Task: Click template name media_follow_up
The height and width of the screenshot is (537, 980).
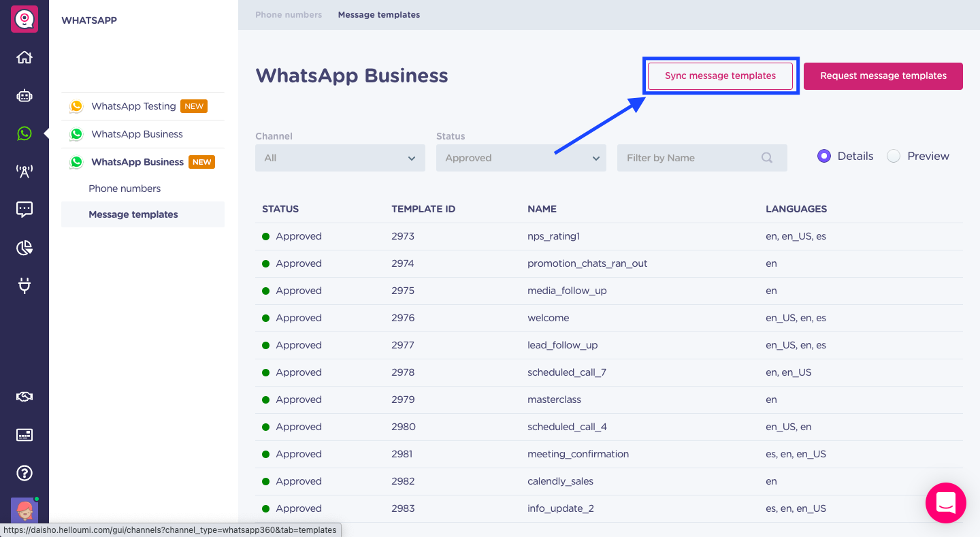Action: point(567,291)
